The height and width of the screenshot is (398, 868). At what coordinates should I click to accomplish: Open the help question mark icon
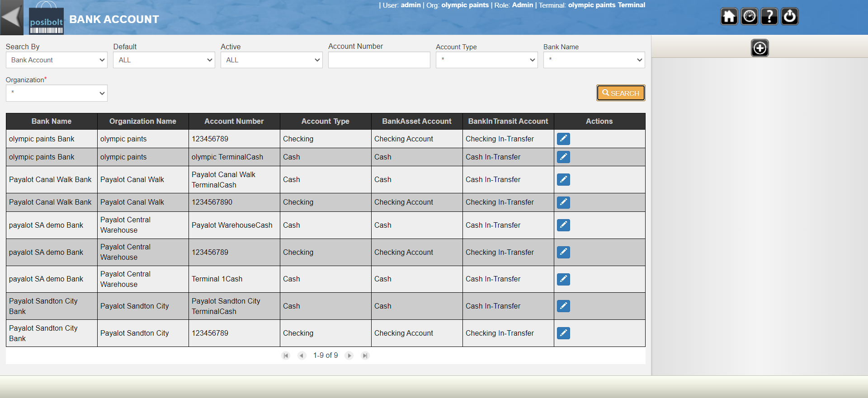tap(769, 17)
